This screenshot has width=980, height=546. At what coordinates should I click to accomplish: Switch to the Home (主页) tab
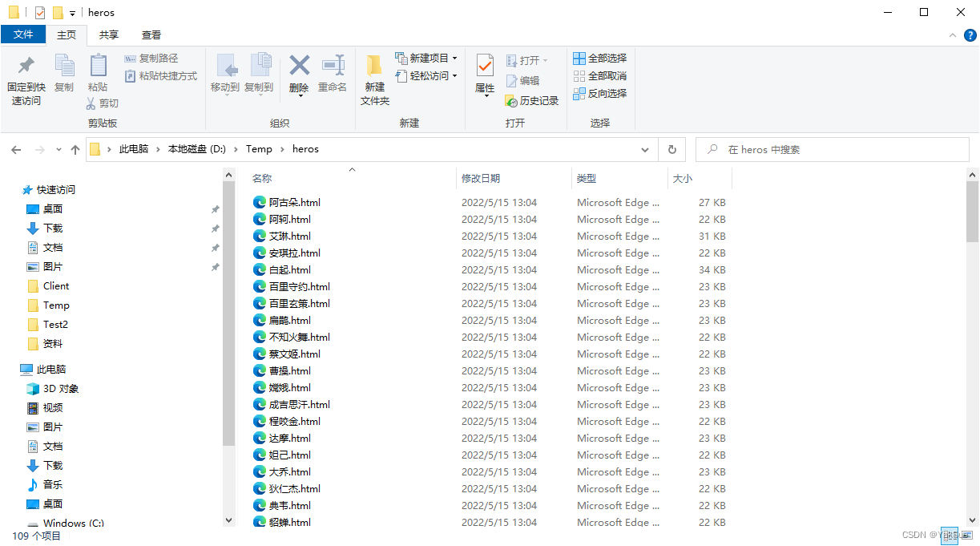coord(67,34)
